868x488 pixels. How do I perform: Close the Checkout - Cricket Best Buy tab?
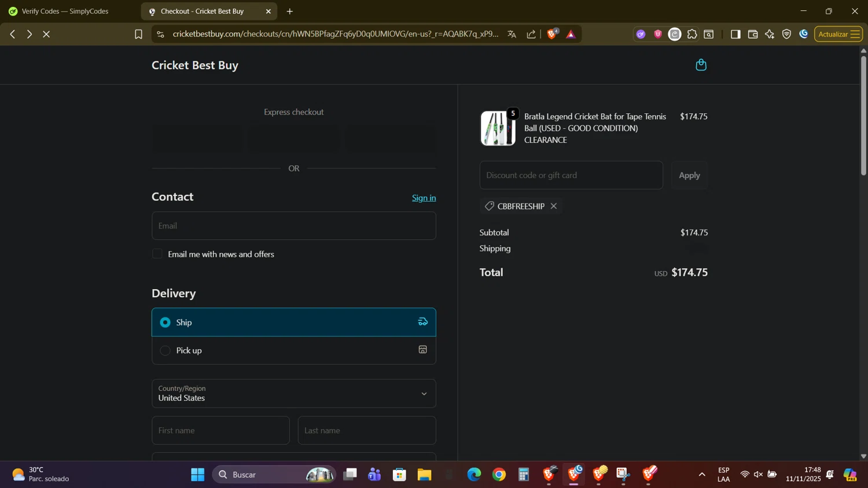(268, 12)
